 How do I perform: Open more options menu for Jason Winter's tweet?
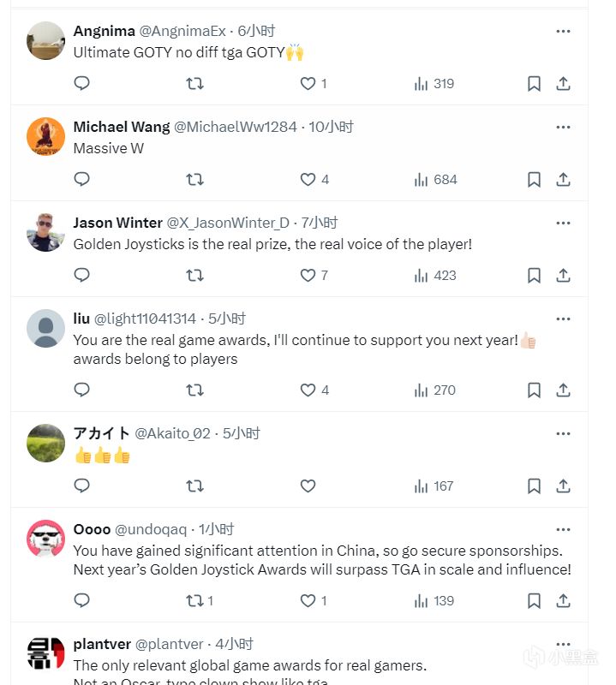pos(563,223)
